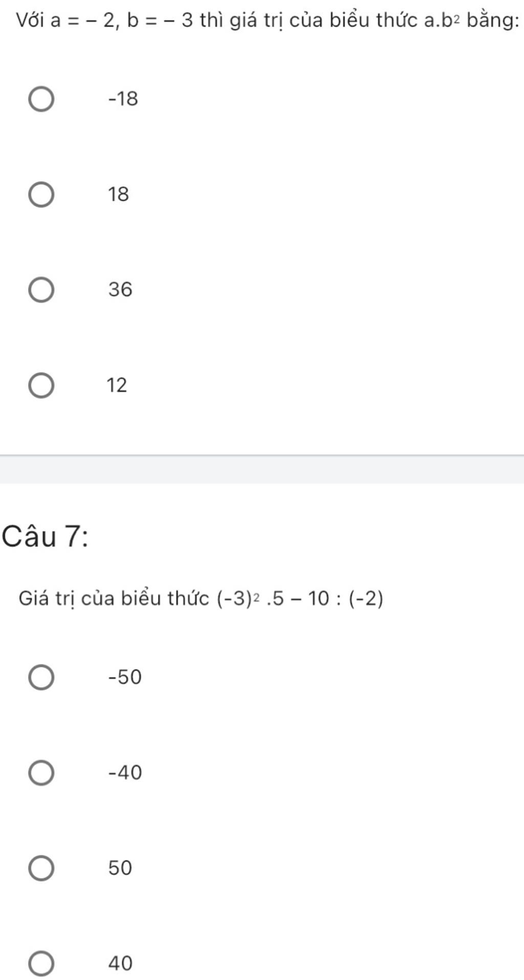Click the answer text -18
Screen dimensions: 524x980
pos(123,98)
